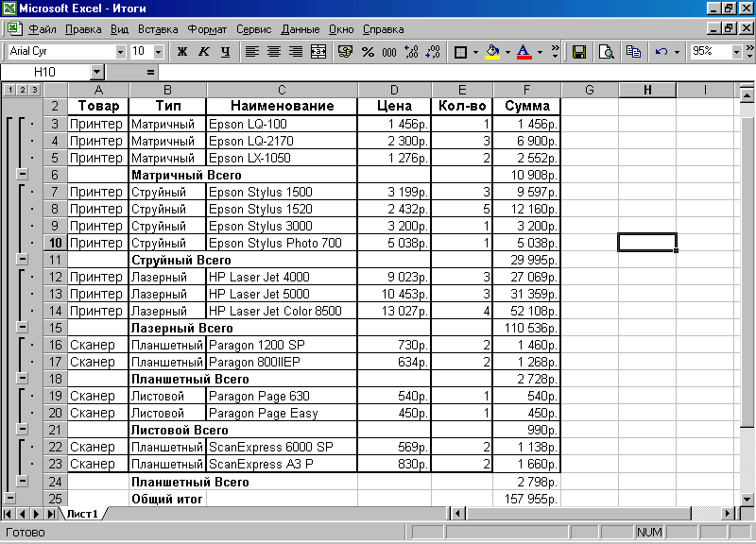756x544 pixels.
Task: Open the Правка menu
Action: 83,29
